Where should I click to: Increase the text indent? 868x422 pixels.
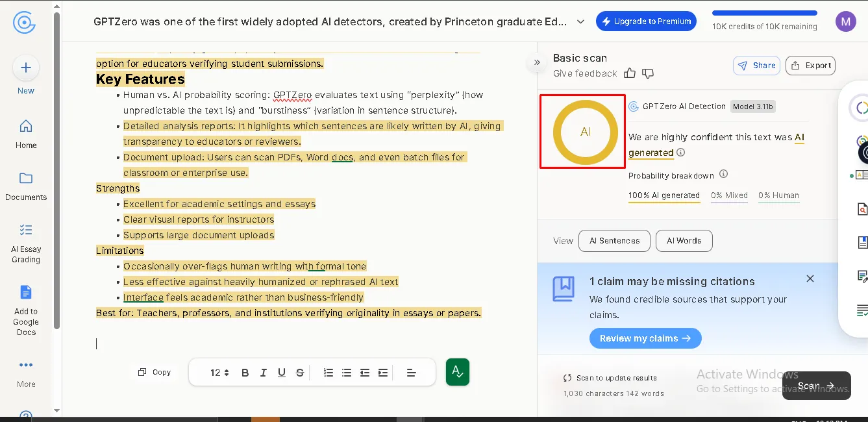383,373
